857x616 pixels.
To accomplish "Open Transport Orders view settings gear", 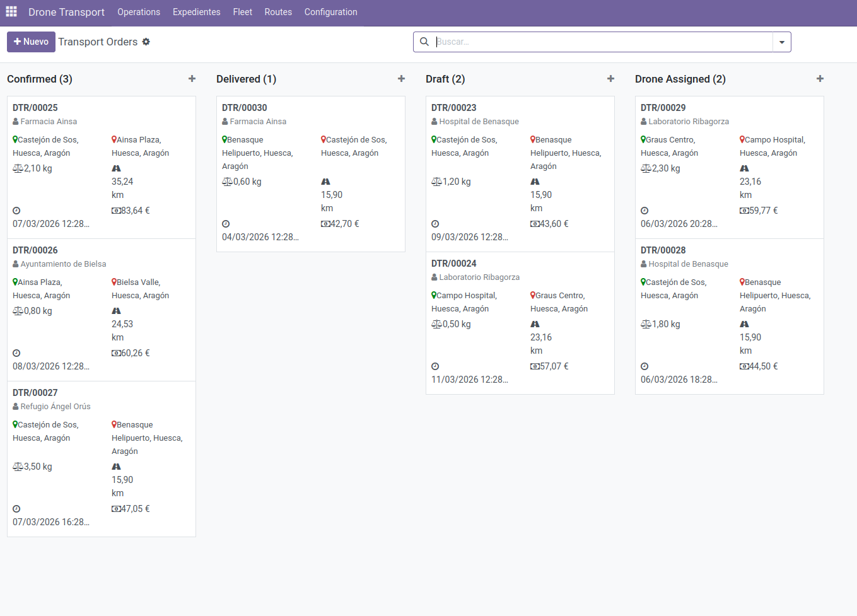I will pyautogui.click(x=146, y=42).
